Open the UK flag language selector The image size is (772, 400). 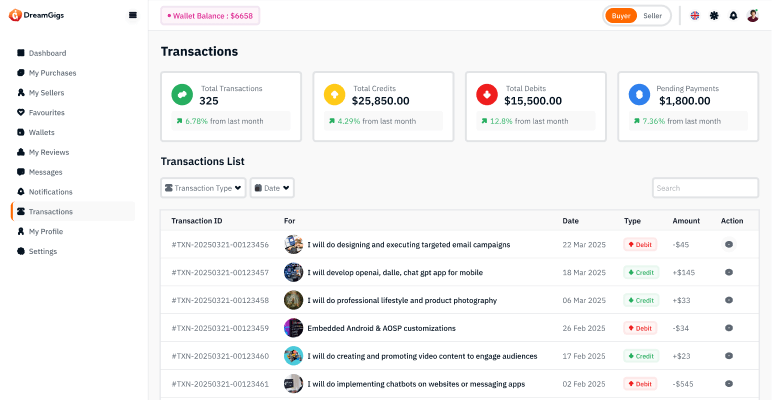click(x=695, y=16)
